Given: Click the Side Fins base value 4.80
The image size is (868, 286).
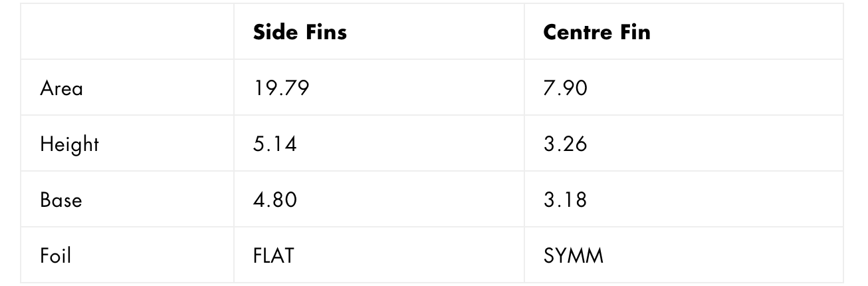Looking at the screenshot, I should (x=275, y=200).
